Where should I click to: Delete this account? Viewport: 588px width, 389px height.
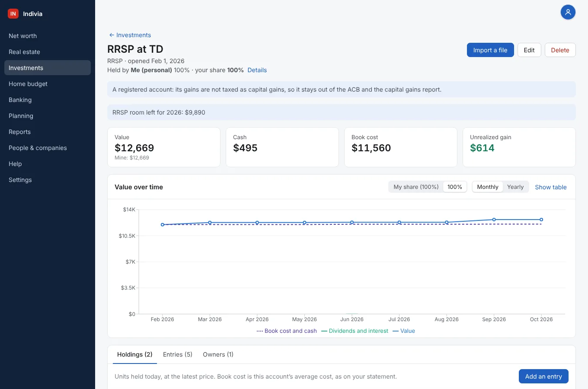click(560, 50)
